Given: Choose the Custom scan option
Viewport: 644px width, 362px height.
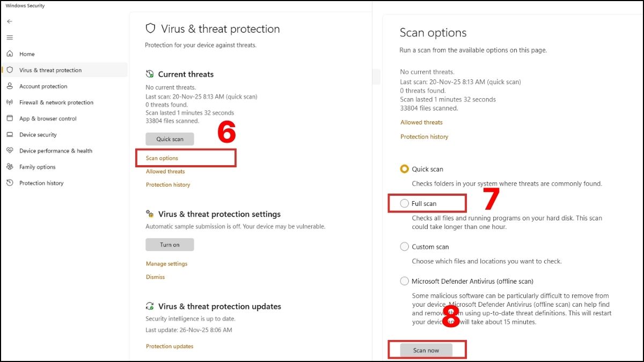Looking at the screenshot, I should click(405, 247).
